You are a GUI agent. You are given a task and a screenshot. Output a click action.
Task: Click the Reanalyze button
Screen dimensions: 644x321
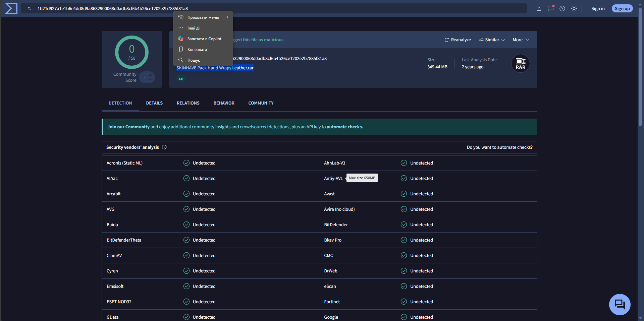pyautogui.click(x=458, y=40)
